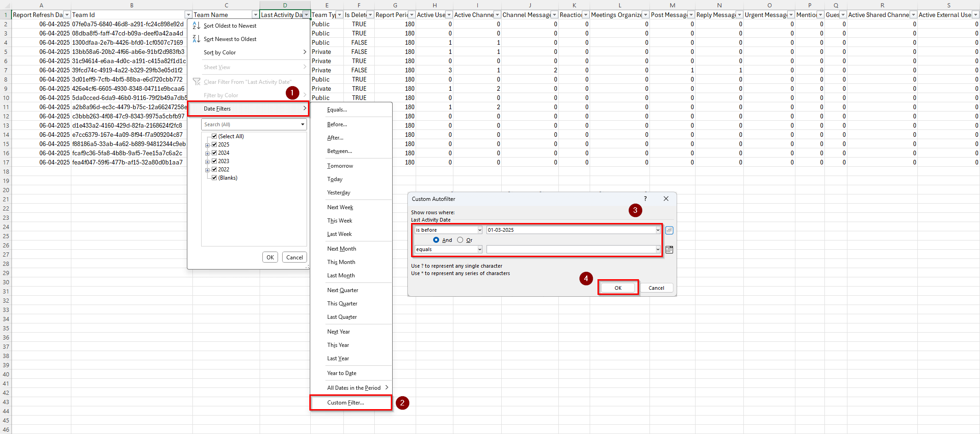Click Cancel in the filter pane
980x434 pixels.
tap(294, 257)
